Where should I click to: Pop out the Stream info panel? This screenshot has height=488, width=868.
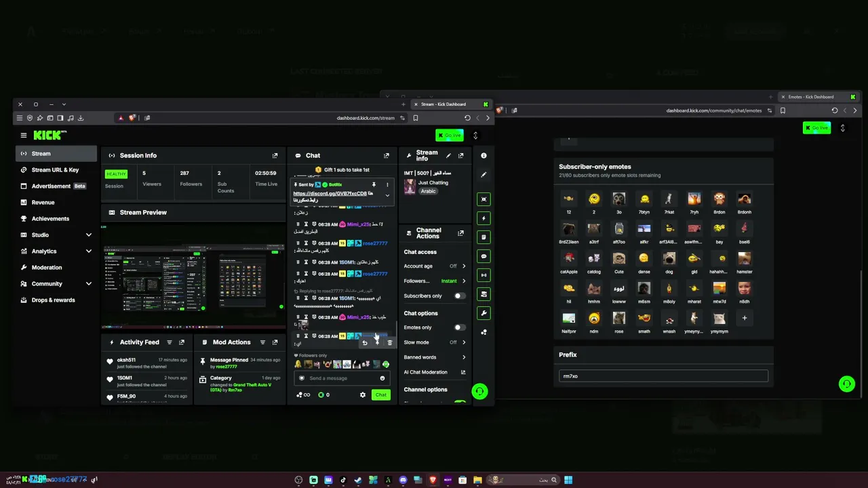pos(460,156)
